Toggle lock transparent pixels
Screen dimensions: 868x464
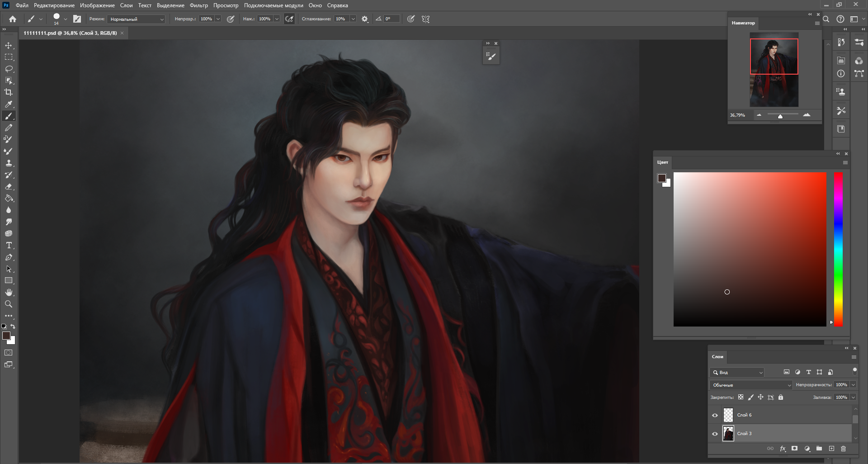[x=741, y=397]
